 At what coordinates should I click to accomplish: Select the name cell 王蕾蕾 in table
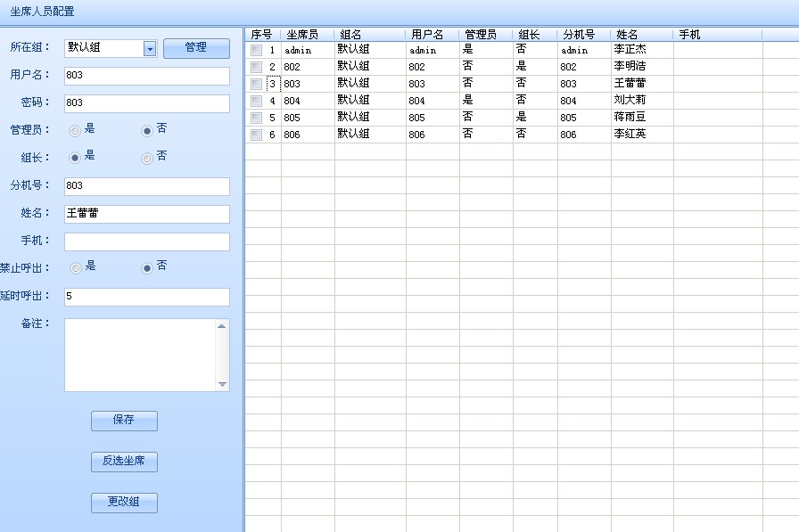642,84
